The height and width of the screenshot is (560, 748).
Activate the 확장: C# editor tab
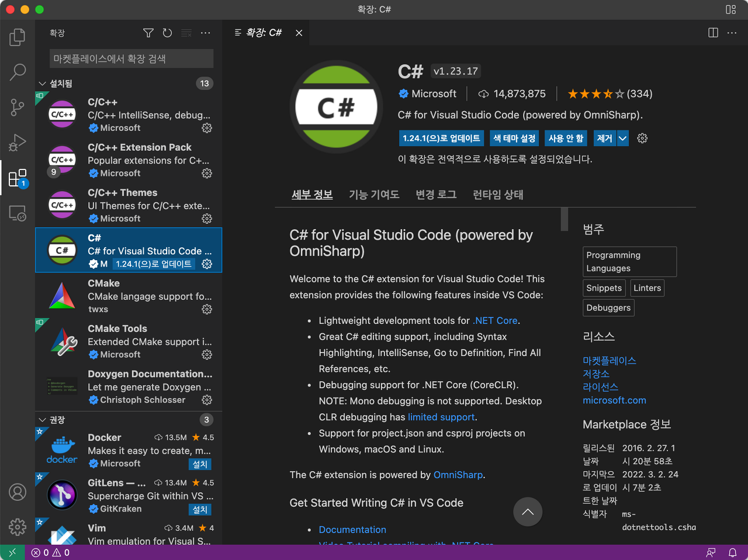(264, 33)
